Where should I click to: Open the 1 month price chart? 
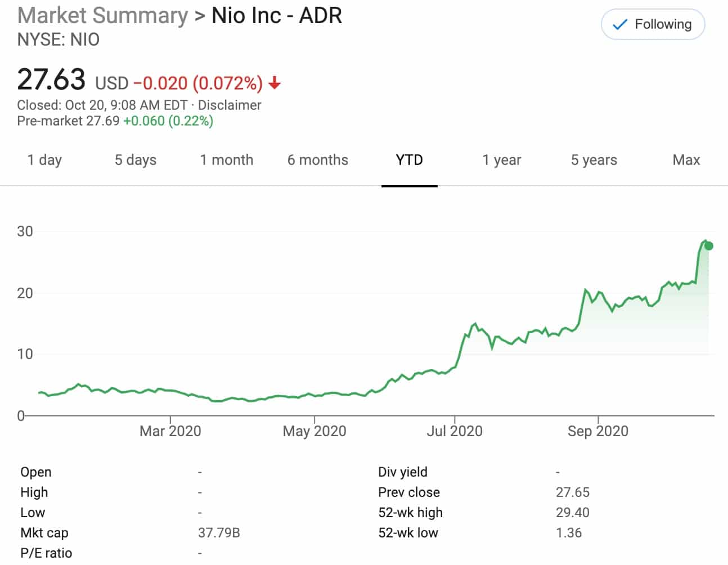pos(227,160)
